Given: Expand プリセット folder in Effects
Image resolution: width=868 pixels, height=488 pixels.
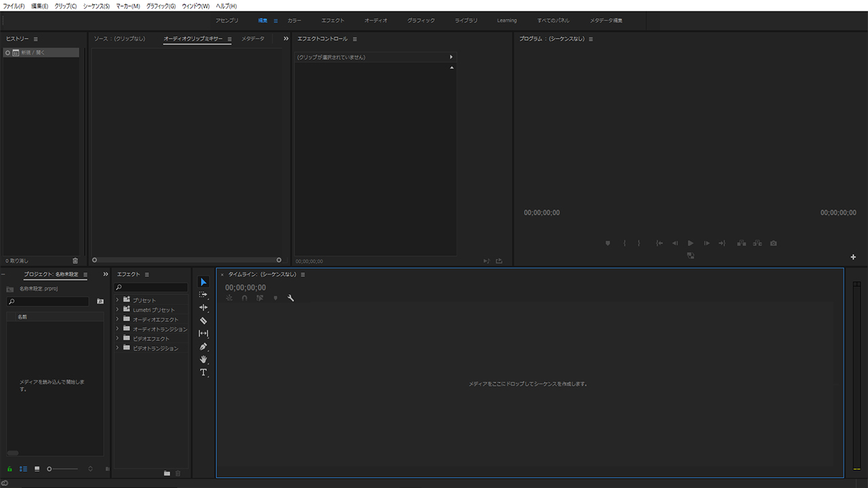Looking at the screenshot, I should (x=117, y=300).
